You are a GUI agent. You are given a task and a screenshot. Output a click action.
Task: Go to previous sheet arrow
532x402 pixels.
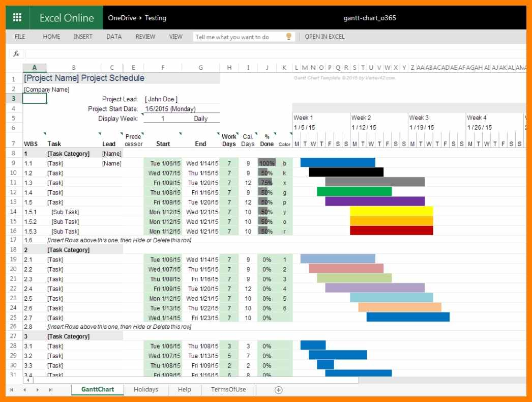coord(24,390)
